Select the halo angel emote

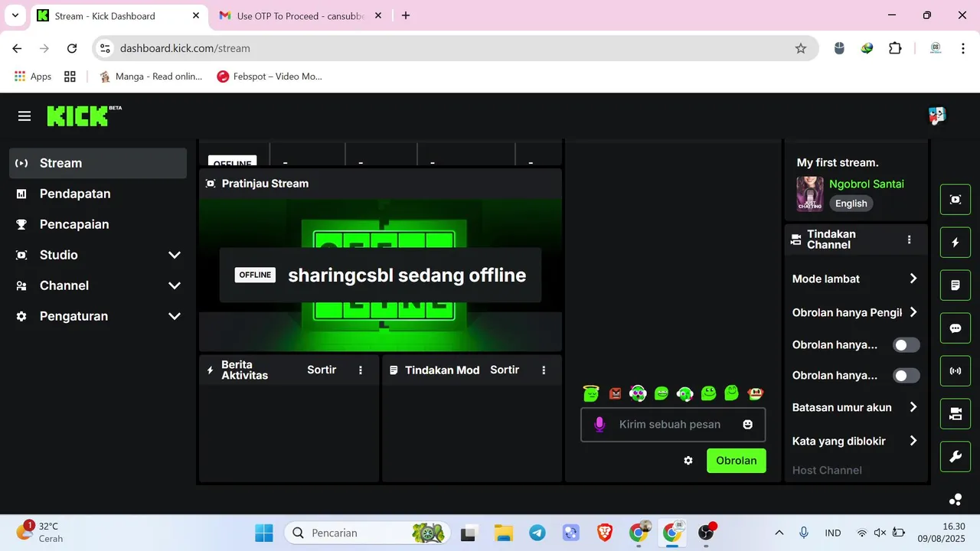click(591, 393)
